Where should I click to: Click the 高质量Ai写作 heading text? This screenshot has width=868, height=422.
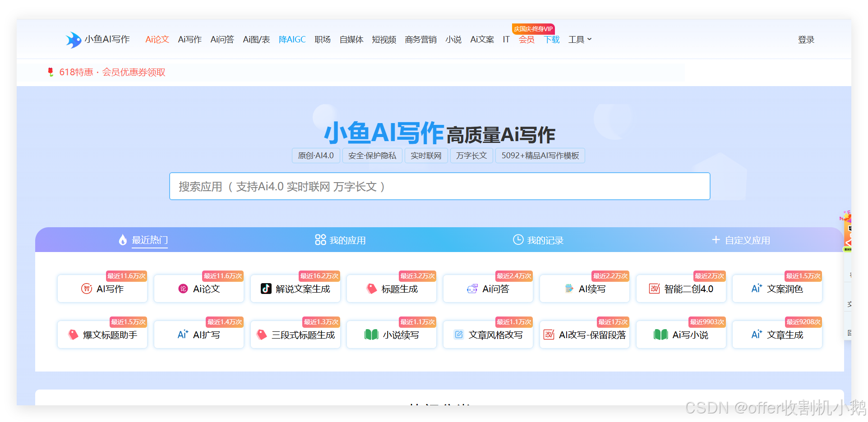pos(501,134)
